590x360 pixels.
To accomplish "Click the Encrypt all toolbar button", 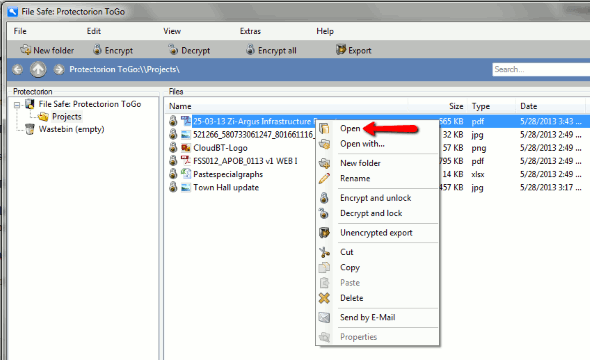I will click(x=271, y=50).
